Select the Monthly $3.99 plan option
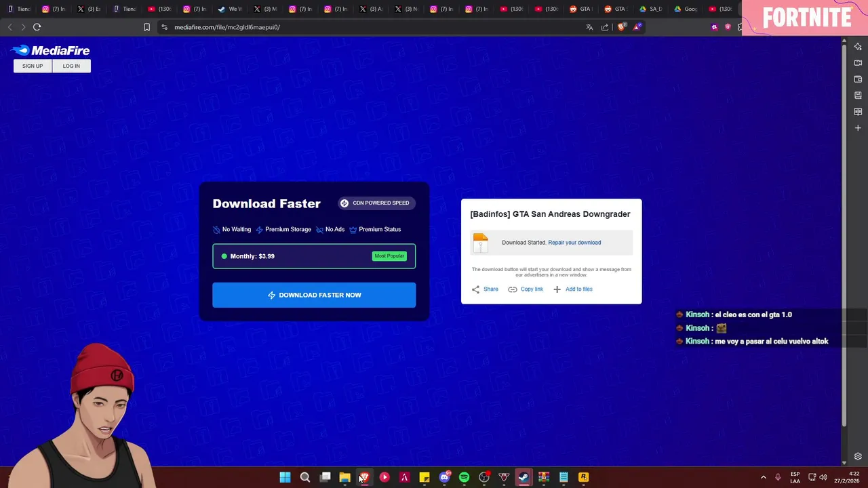 click(x=314, y=256)
